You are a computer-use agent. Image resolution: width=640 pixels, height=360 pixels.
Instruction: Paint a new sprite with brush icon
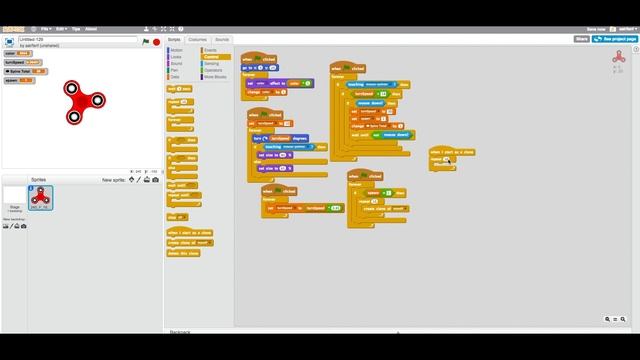coord(139,180)
